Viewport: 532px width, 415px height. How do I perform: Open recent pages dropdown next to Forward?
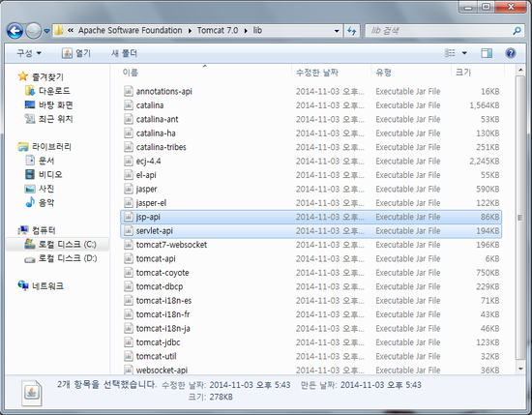click(46, 31)
